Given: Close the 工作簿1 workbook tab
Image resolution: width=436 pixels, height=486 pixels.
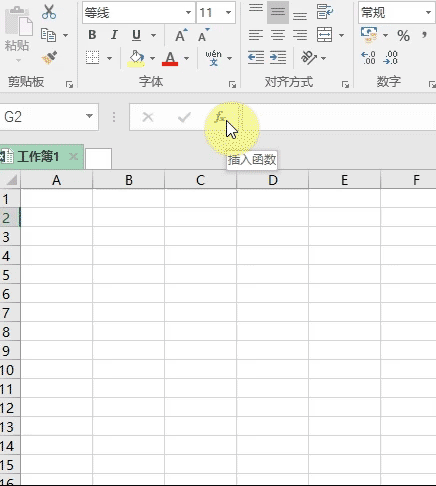Looking at the screenshot, I should tap(73, 156).
